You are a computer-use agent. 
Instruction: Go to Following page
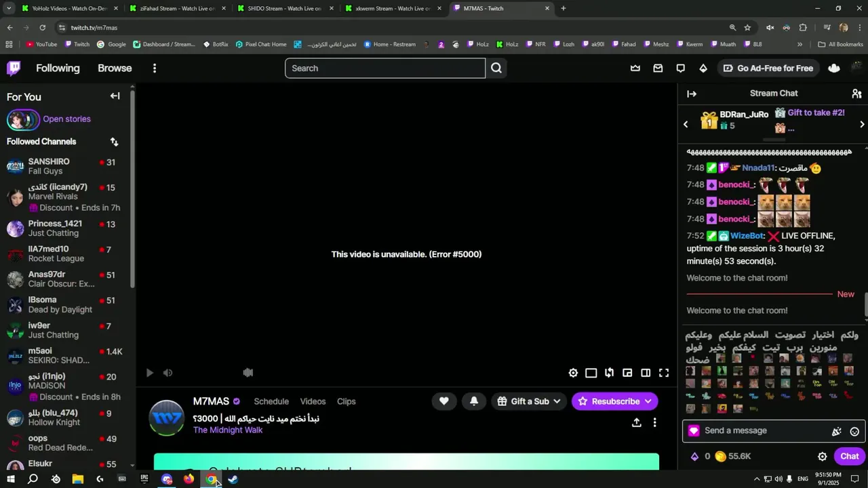click(58, 68)
